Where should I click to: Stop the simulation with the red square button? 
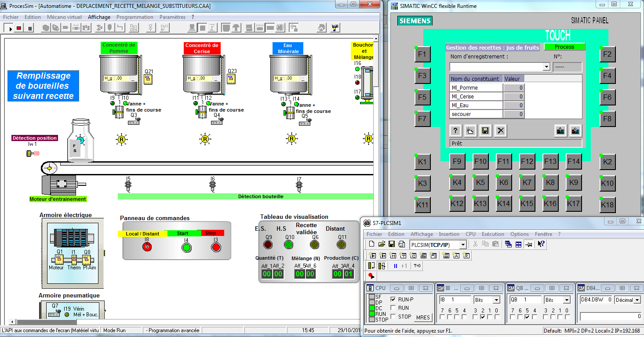19,28
